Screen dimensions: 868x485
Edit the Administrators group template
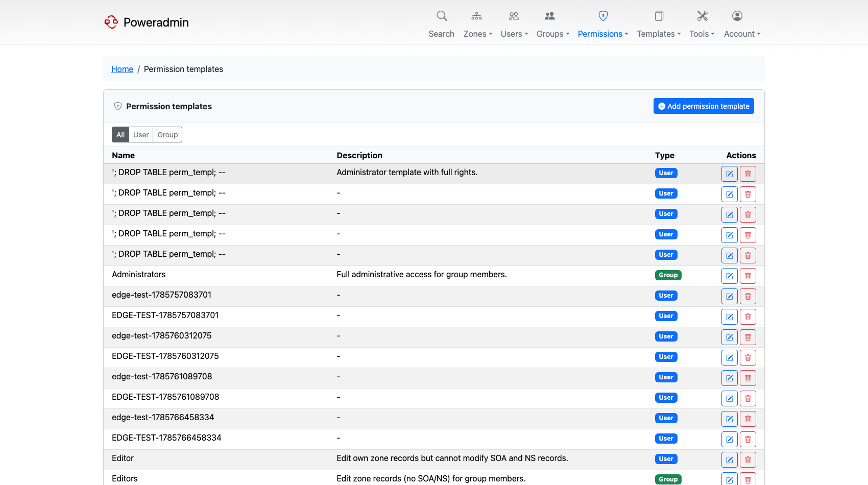tap(730, 276)
